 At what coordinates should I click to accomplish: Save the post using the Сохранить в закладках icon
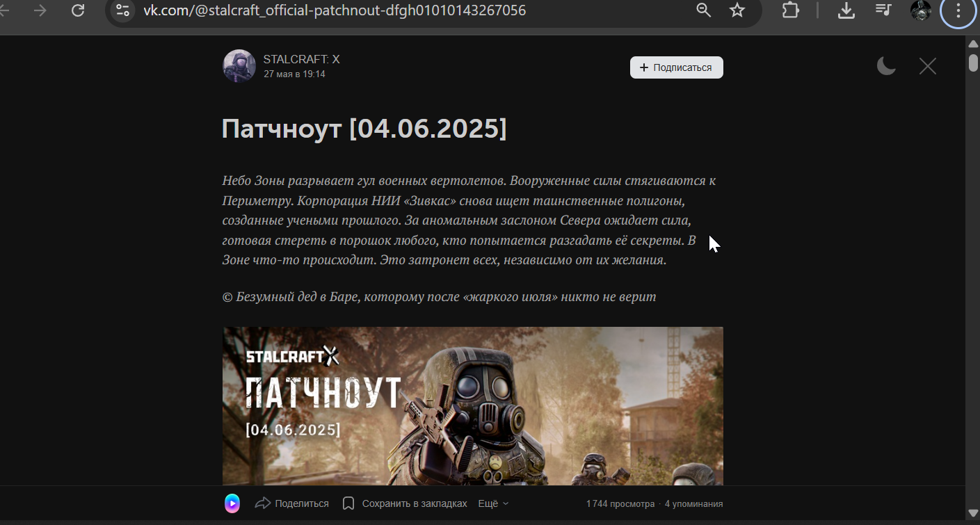coord(348,503)
